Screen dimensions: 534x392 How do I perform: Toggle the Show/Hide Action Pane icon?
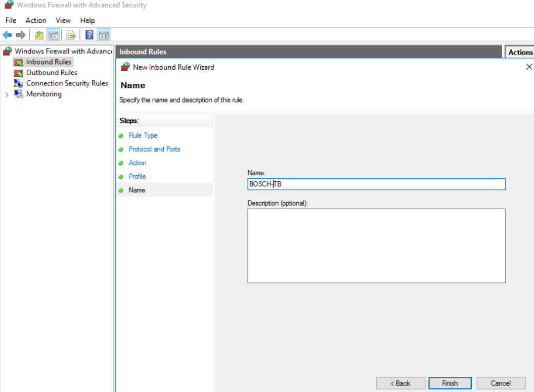(x=104, y=35)
